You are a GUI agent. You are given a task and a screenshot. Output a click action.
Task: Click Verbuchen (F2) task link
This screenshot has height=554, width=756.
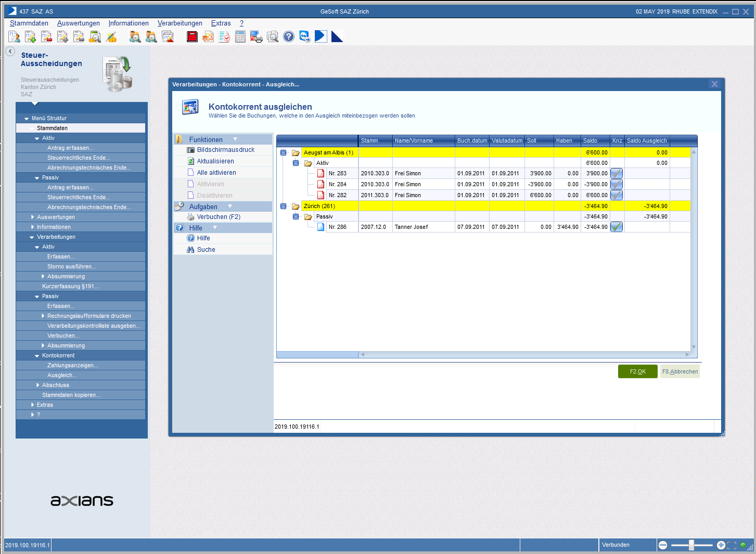coord(219,217)
